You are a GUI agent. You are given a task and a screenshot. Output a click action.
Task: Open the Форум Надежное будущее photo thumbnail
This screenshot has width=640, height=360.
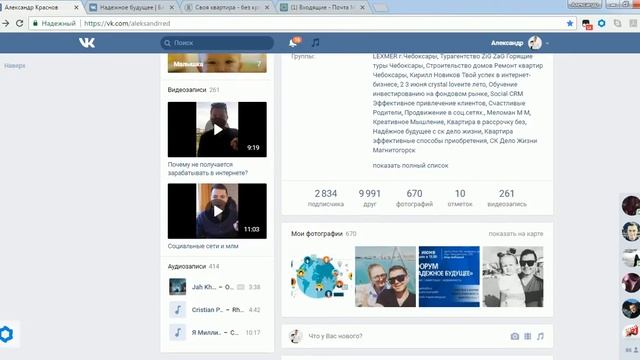coord(449,276)
